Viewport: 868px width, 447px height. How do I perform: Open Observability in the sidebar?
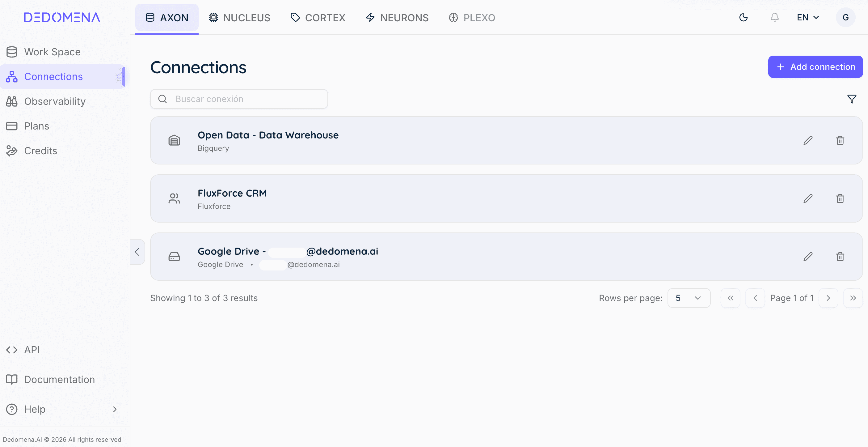(63, 101)
